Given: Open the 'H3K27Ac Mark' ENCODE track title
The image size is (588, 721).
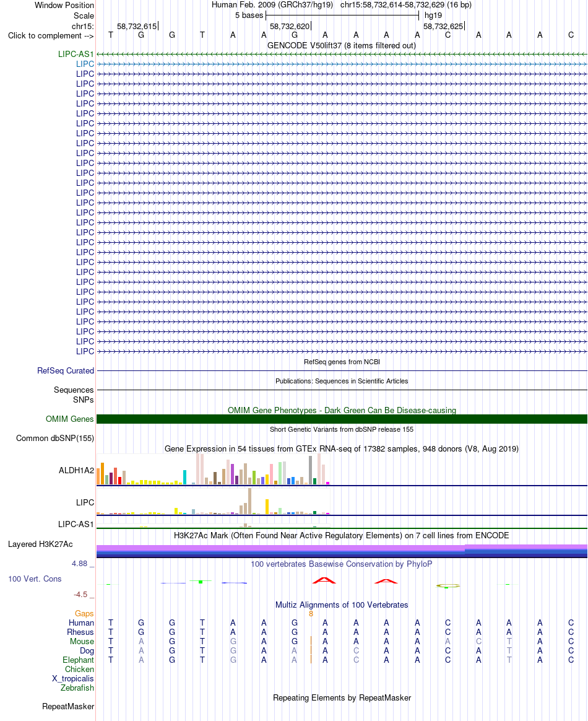Looking at the screenshot, I should pyautogui.click(x=341, y=536).
